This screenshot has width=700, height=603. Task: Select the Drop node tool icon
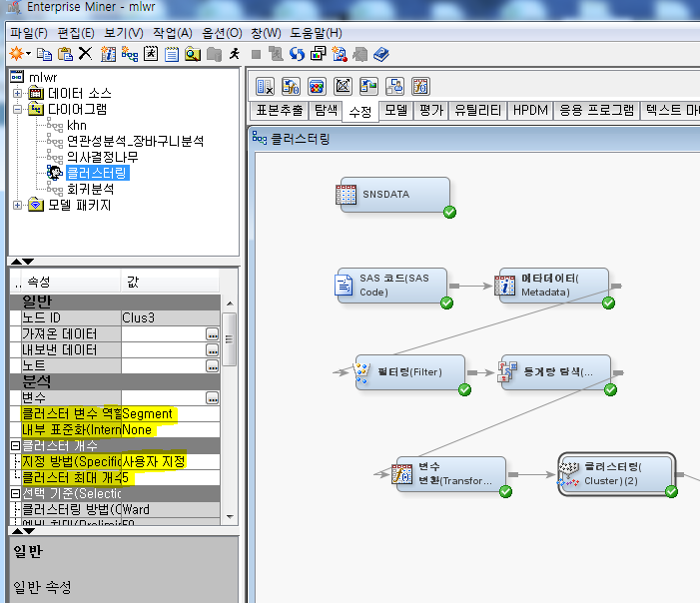265,86
